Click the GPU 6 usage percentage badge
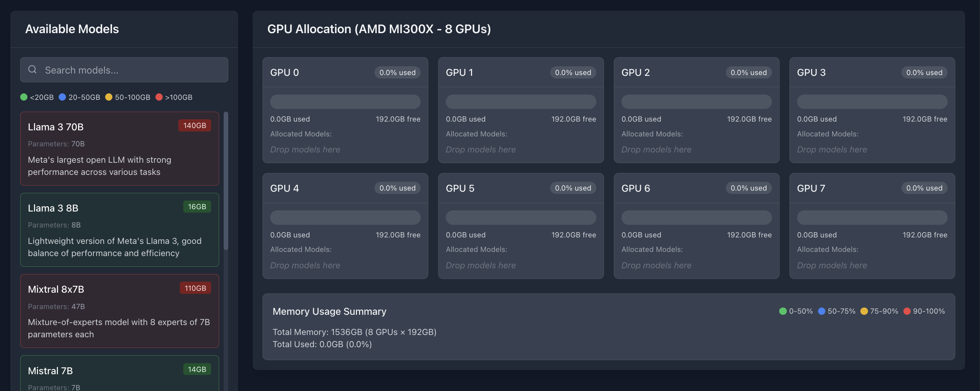The width and height of the screenshot is (980, 391). pos(748,188)
